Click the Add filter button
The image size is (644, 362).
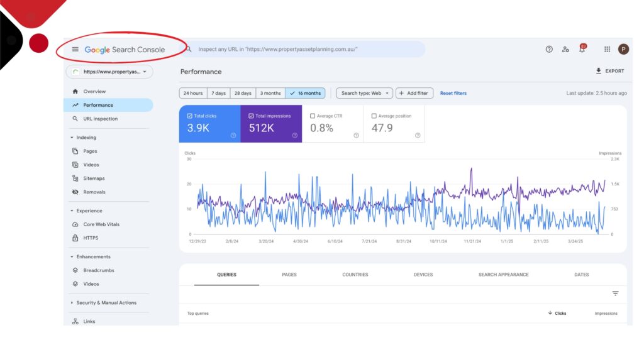(x=414, y=93)
